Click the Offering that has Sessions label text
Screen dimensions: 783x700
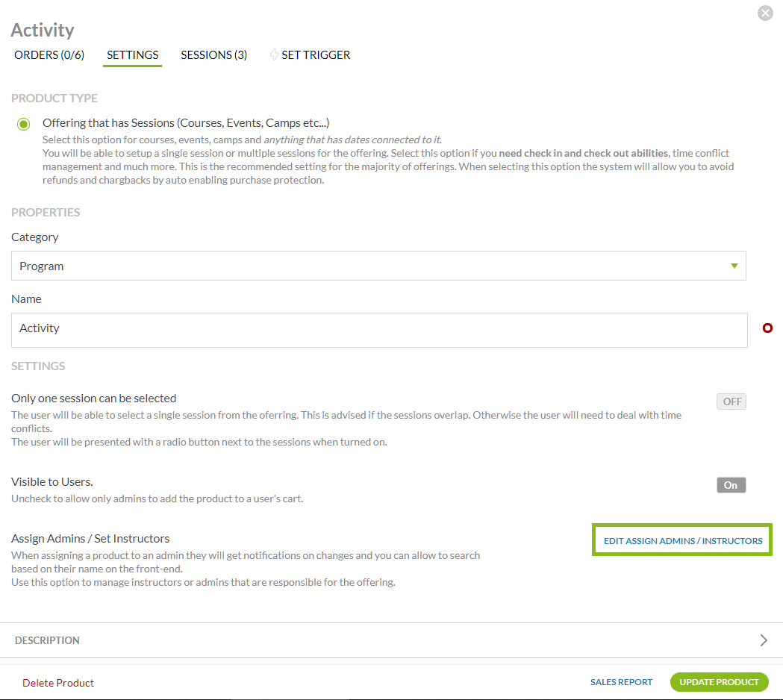tap(186, 123)
